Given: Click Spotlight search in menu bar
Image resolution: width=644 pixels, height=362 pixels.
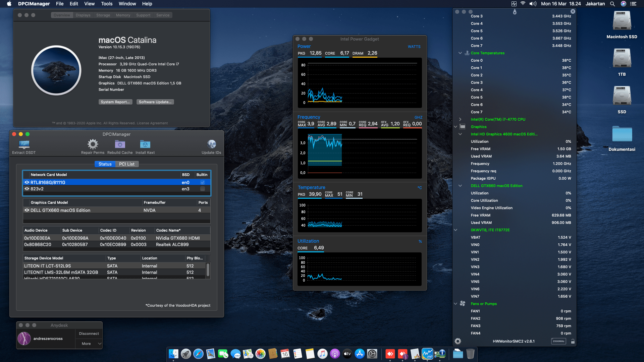Looking at the screenshot, I should click(x=612, y=4).
